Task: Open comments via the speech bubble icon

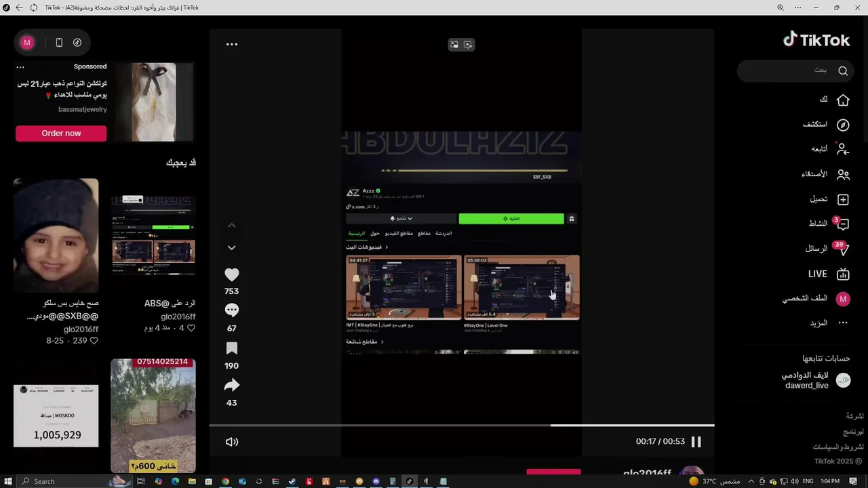Action: tap(231, 310)
